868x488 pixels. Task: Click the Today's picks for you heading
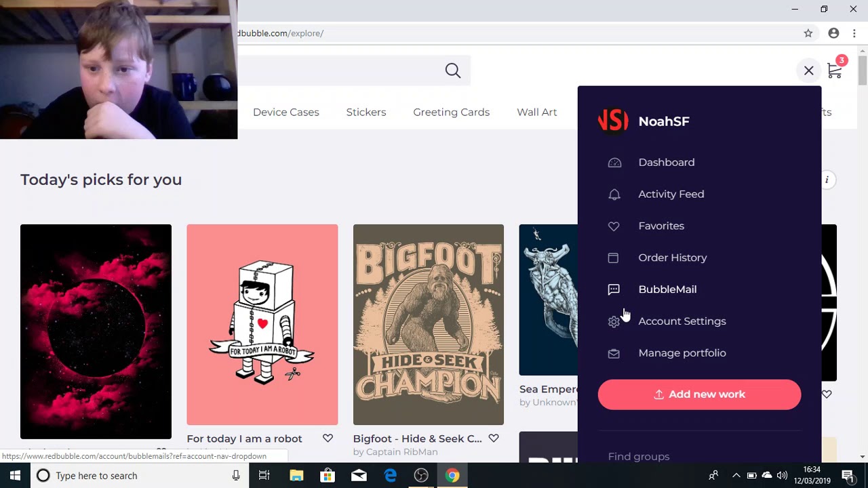(x=101, y=180)
